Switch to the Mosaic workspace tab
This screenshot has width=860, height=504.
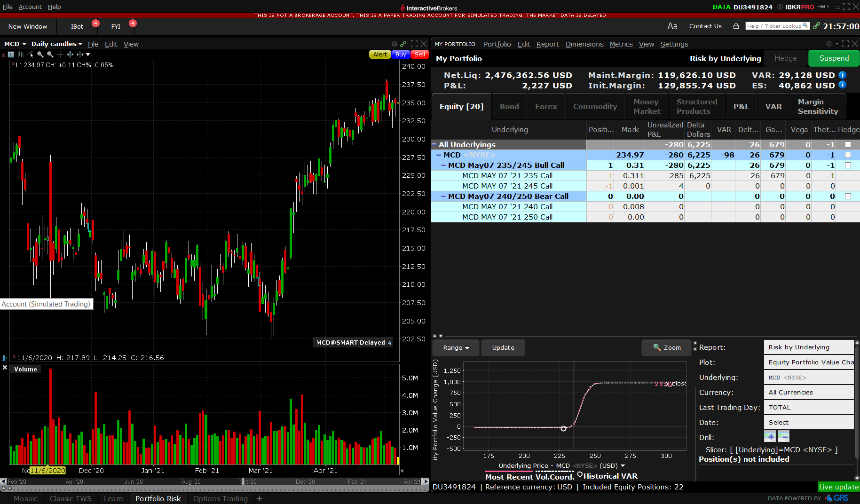(x=26, y=498)
